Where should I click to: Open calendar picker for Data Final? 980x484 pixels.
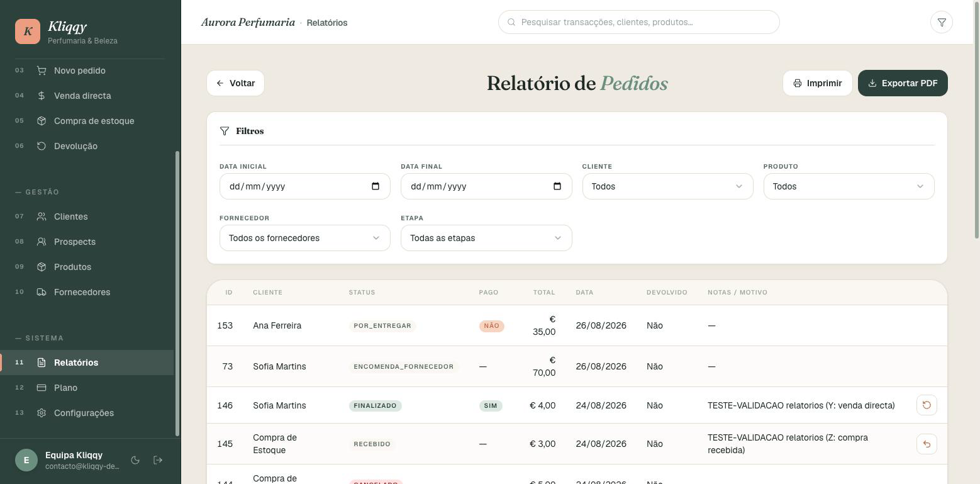click(x=557, y=186)
